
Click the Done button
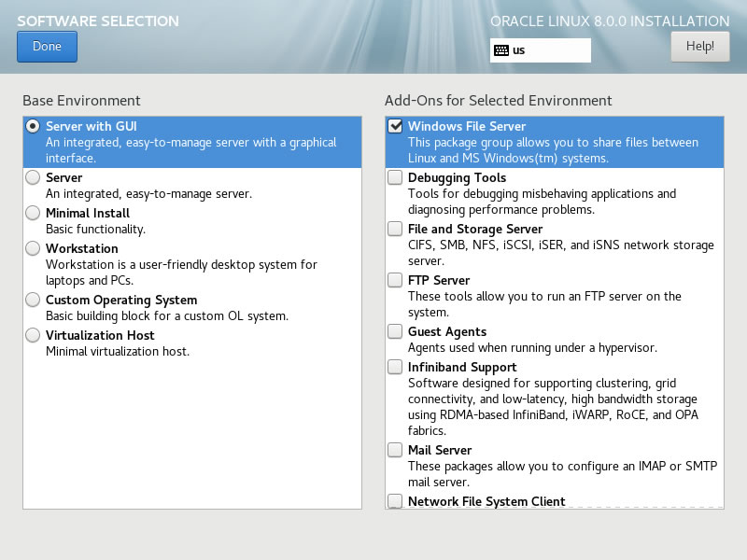[x=47, y=46]
